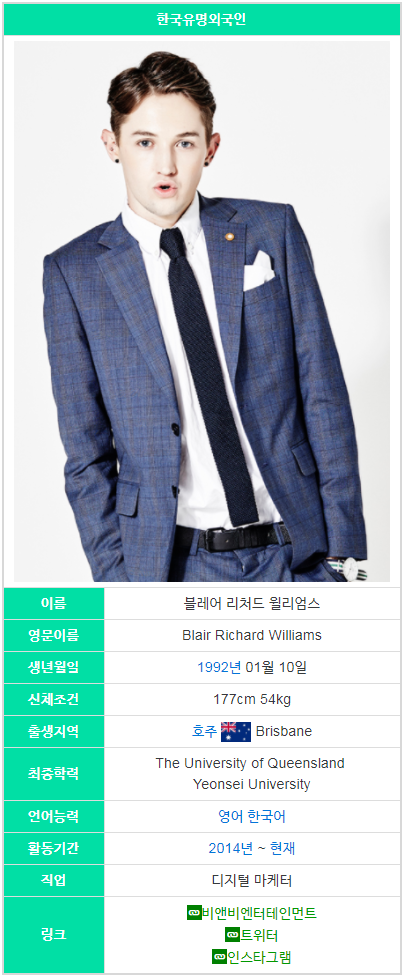Open the 2014년 activity year link
404x977 pixels.
pyautogui.click(x=230, y=848)
